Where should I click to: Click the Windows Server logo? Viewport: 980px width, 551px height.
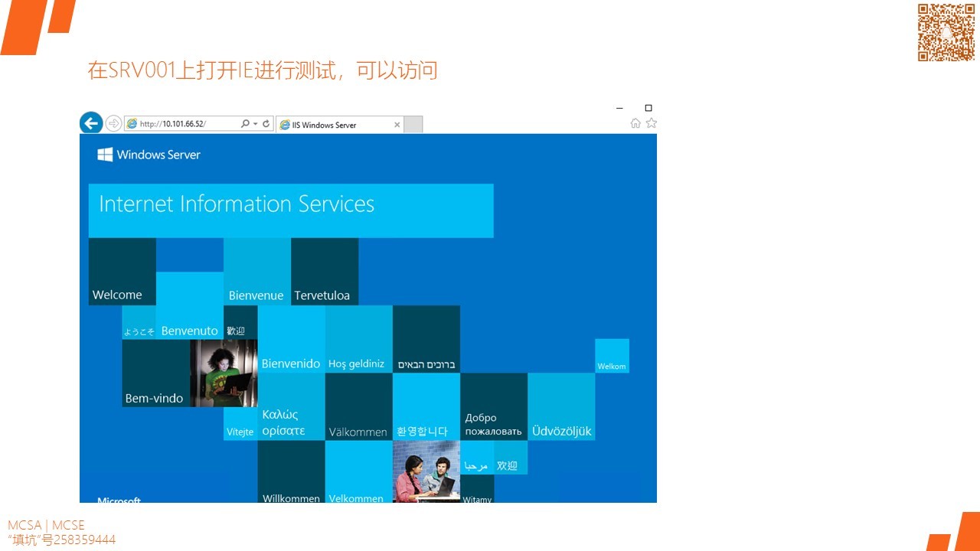(149, 155)
